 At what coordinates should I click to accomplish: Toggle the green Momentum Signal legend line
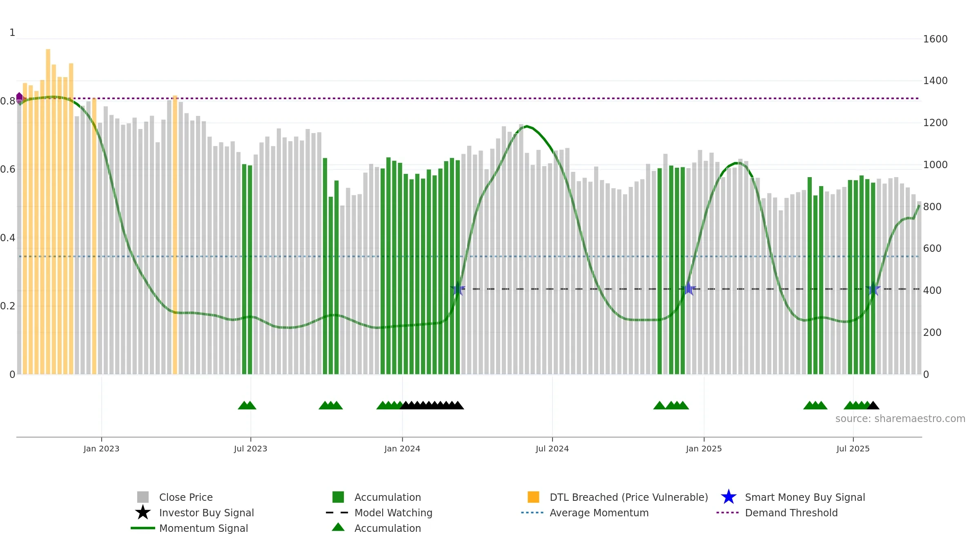coord(143,528)
